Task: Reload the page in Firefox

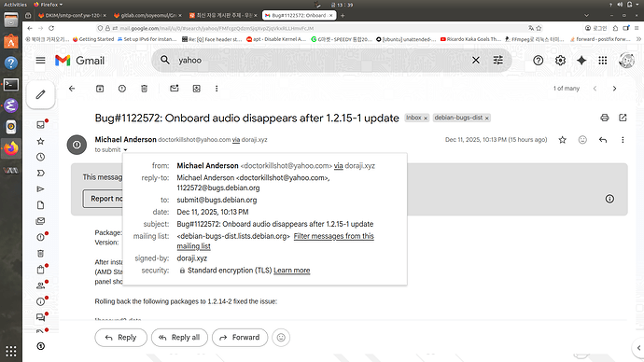Action: [x=51, y=28]
